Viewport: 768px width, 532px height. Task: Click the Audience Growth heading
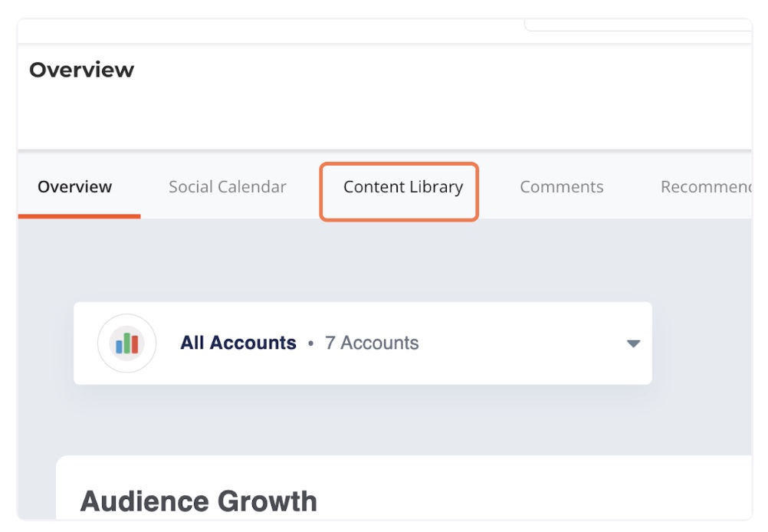199,501
